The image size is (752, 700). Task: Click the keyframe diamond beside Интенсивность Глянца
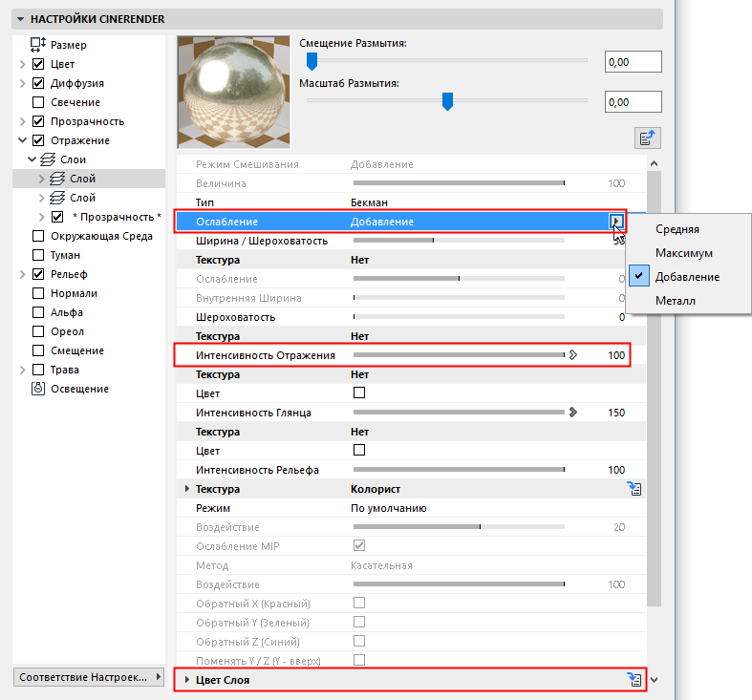pyautogui.click(x=573, y=413)
